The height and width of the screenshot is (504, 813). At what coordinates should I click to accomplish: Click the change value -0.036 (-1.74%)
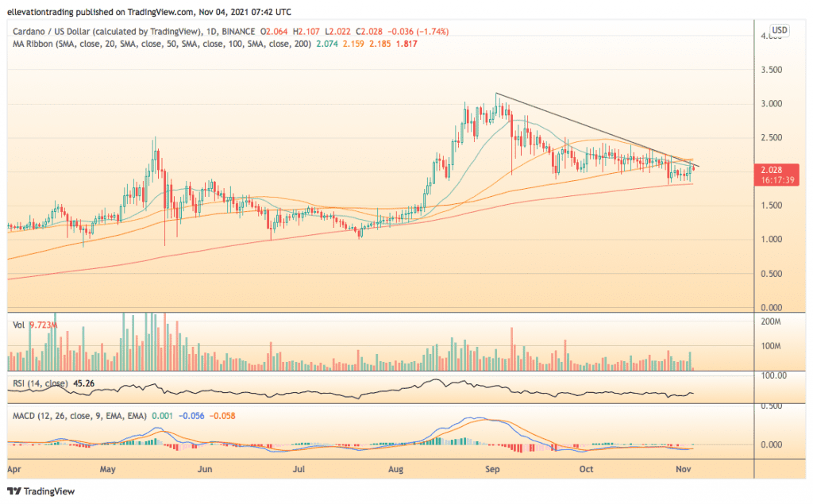pos(418,32)
